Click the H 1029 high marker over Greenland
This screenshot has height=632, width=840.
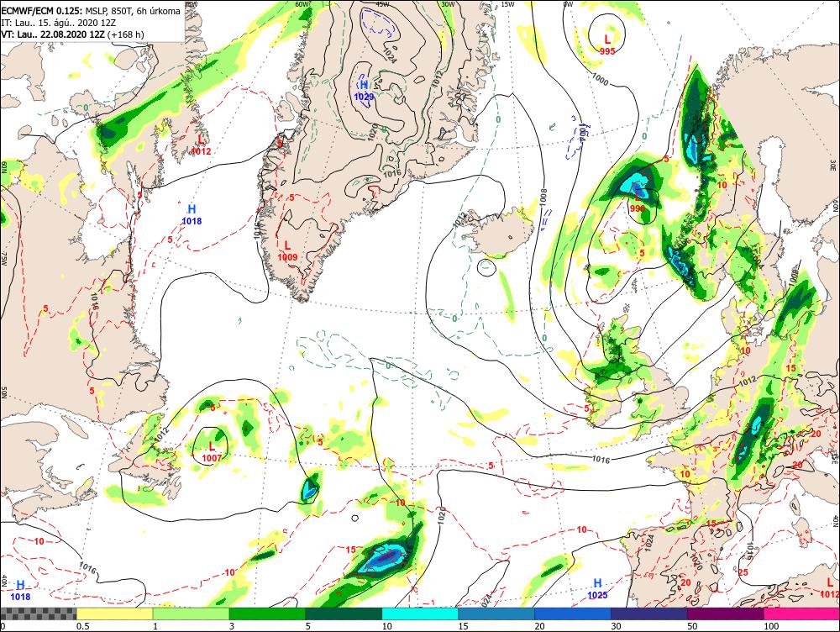tap(364, 90)
